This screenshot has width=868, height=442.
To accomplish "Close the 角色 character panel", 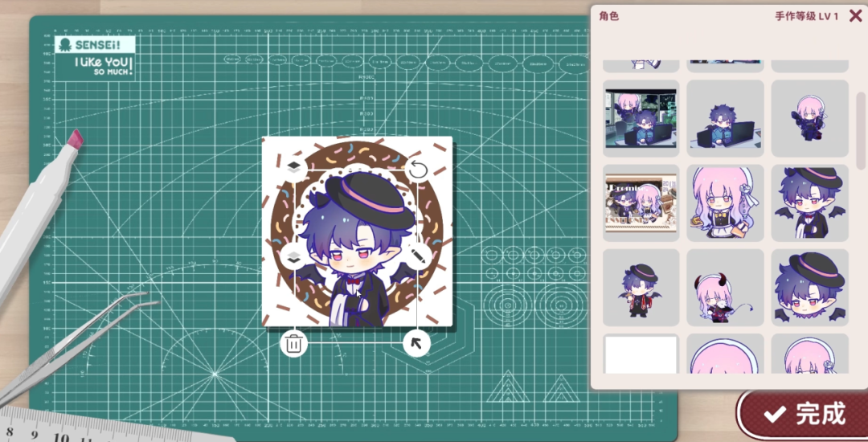I will (855, 15).
